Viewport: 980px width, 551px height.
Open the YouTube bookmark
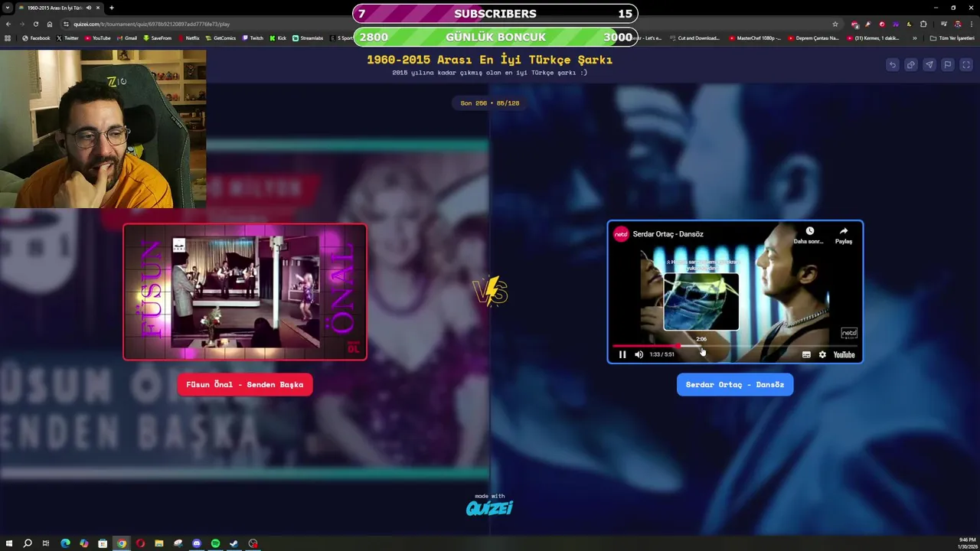pyautogui.click(x=97, y=37)
